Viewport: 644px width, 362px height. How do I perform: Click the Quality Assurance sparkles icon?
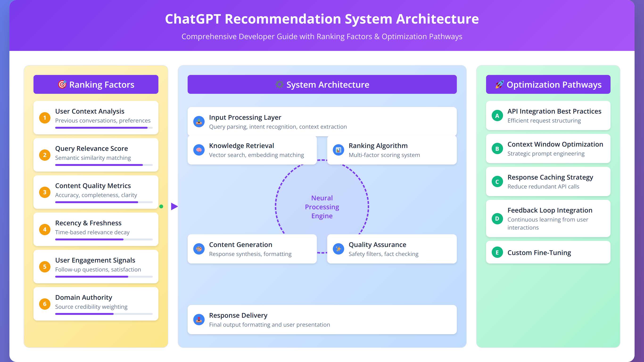339,249
